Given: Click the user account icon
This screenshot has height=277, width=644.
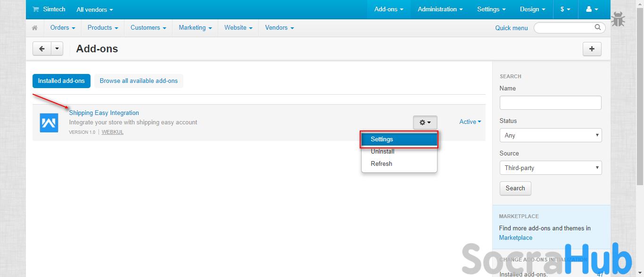Looking at the screenshot, I should 591,9.
